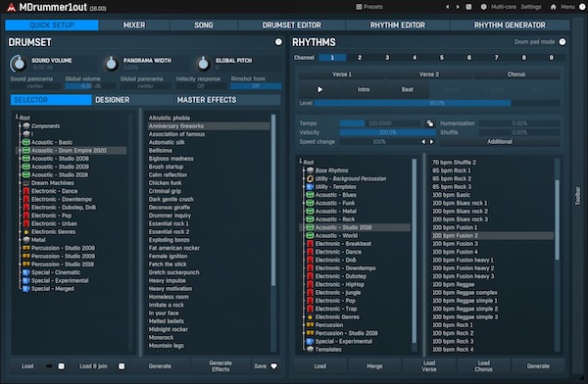Image resolution: width=588 pixels, height=384 pixels.
Task: Click the Tempo value slider
Action: click(379, 123)
